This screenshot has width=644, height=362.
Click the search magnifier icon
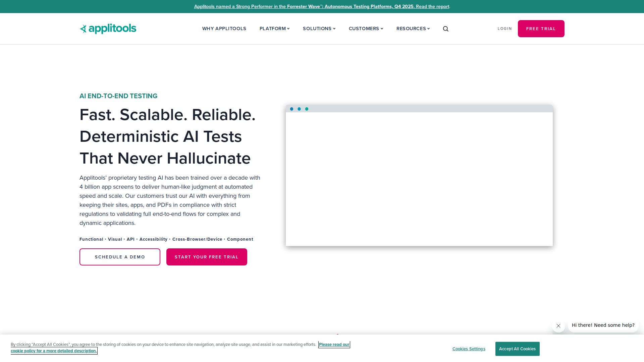445,29
